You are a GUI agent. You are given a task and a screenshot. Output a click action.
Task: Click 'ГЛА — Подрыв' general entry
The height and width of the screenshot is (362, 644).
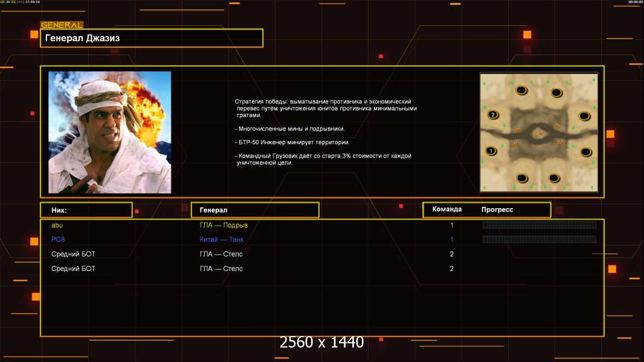coord(224,225)
